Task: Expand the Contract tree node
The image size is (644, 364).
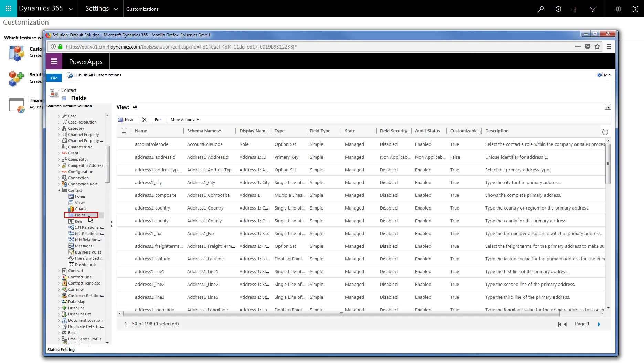Action: pyautogui.click(x=59, y=271)
